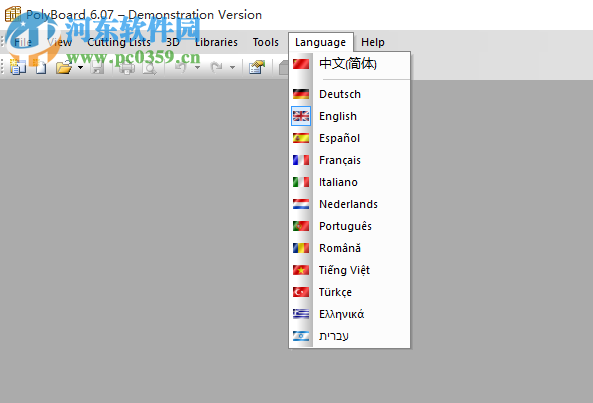Click the China flag icon

click(x=301, y=64)
